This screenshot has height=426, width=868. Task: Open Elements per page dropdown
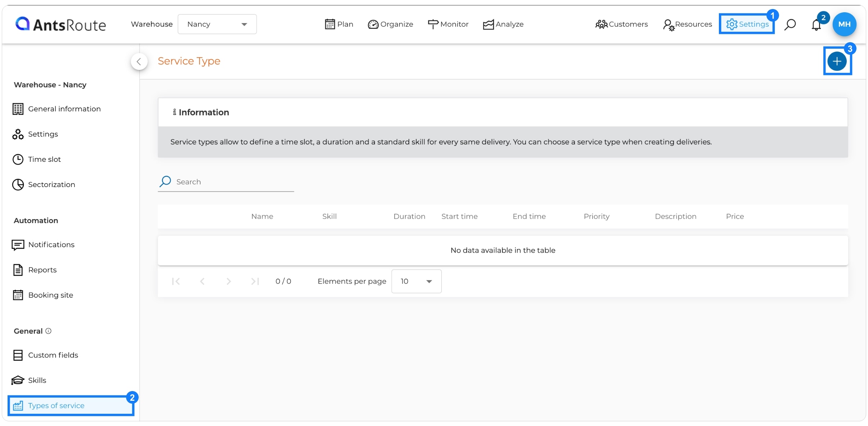(x=416, y=281)
